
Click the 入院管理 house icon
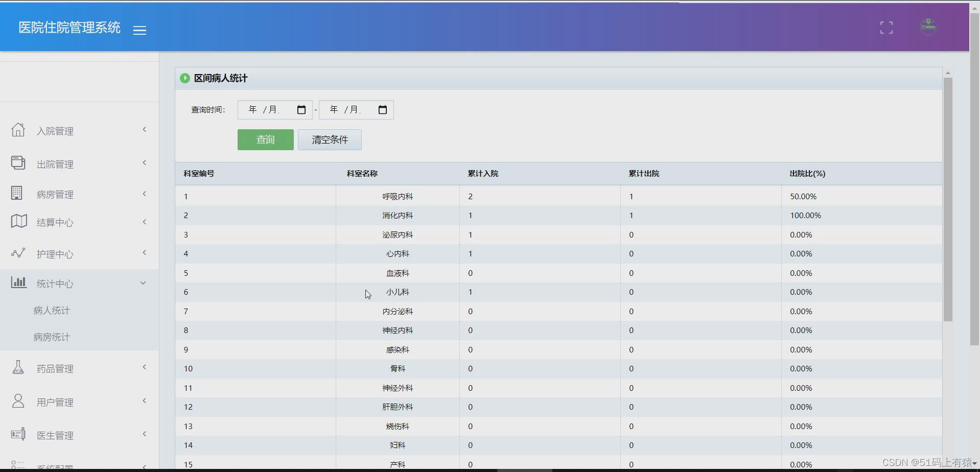[x=18, y=130]
